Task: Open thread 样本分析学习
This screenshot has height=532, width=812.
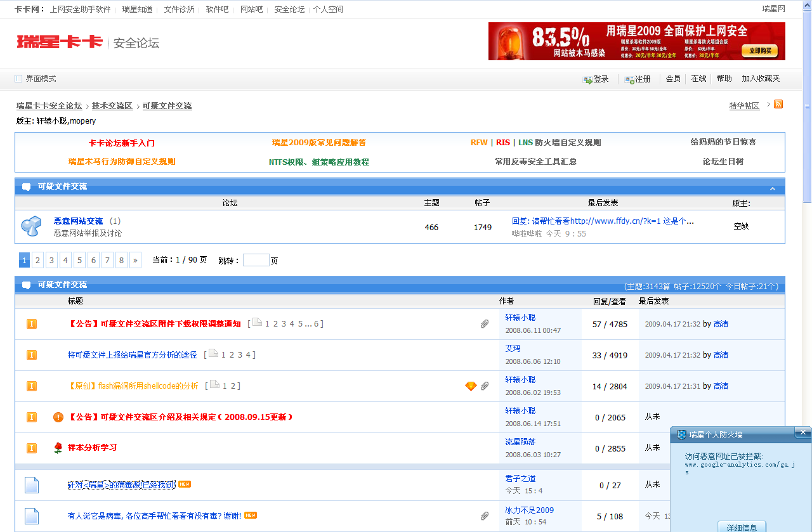Action: tap(93, 448)
